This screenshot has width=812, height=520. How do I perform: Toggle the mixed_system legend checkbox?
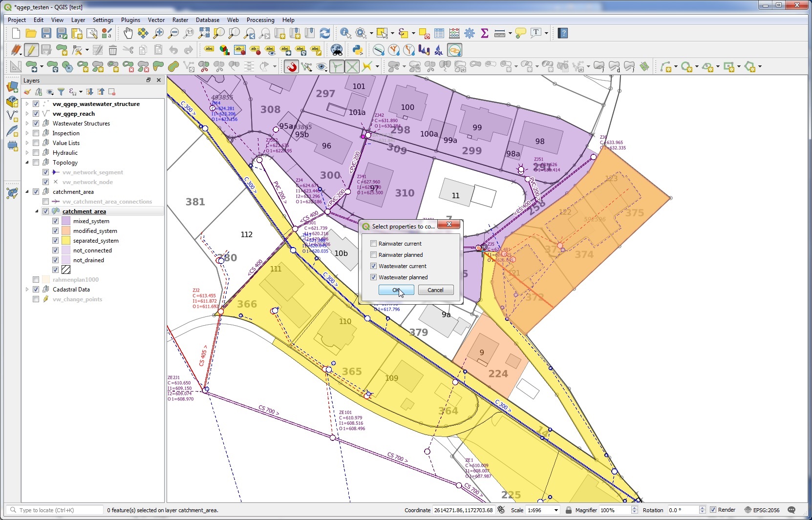[x=55, y=221]
